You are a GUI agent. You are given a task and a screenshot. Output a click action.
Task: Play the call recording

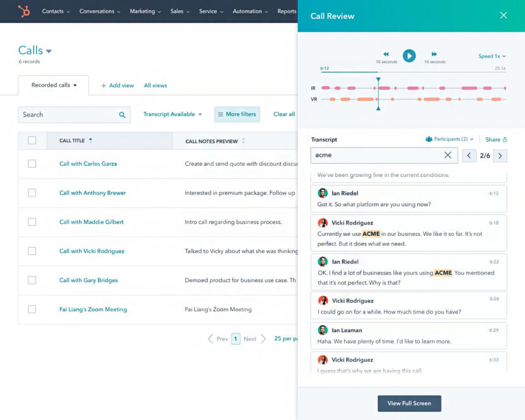click(x=409, y=56)
